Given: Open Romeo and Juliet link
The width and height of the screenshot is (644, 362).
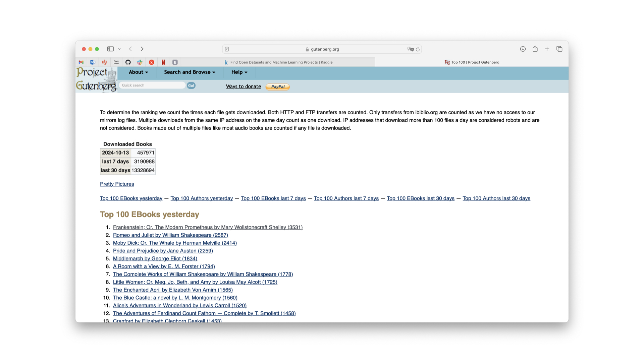Looking at the screenshot, I should (x=170, y=235).
